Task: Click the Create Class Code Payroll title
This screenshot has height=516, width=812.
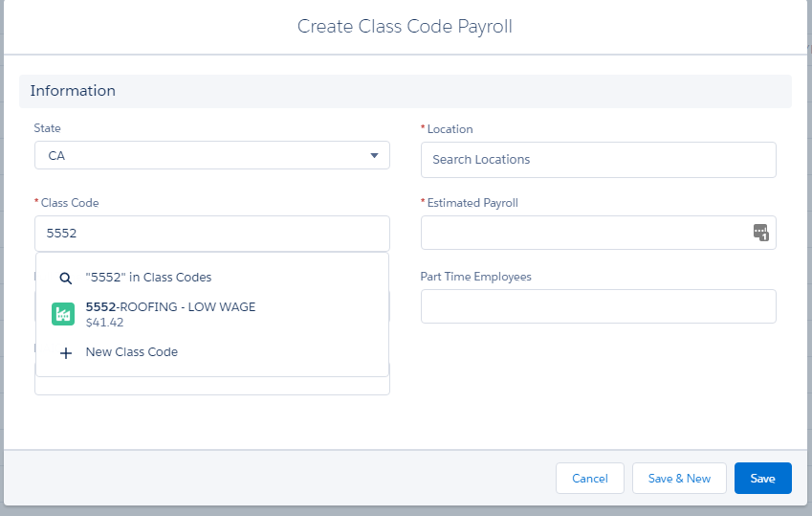Action: 405,27
